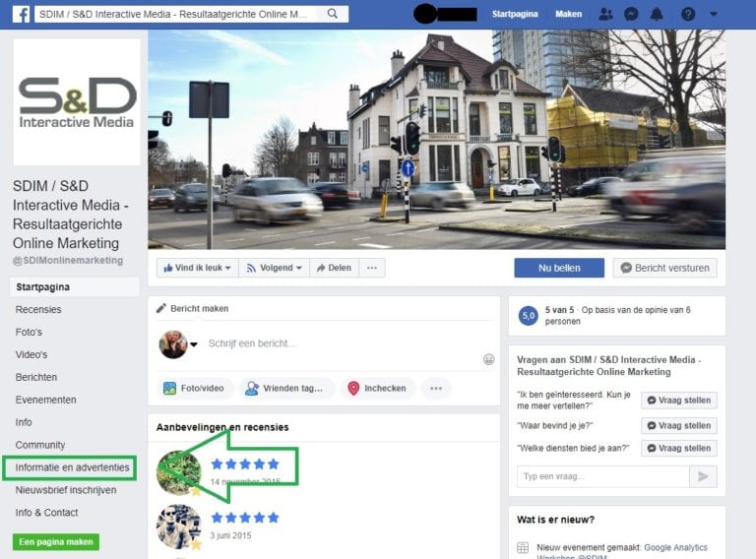Click the Foto/video button
This screenshot has width=756, height=559.
pos(194,389)
